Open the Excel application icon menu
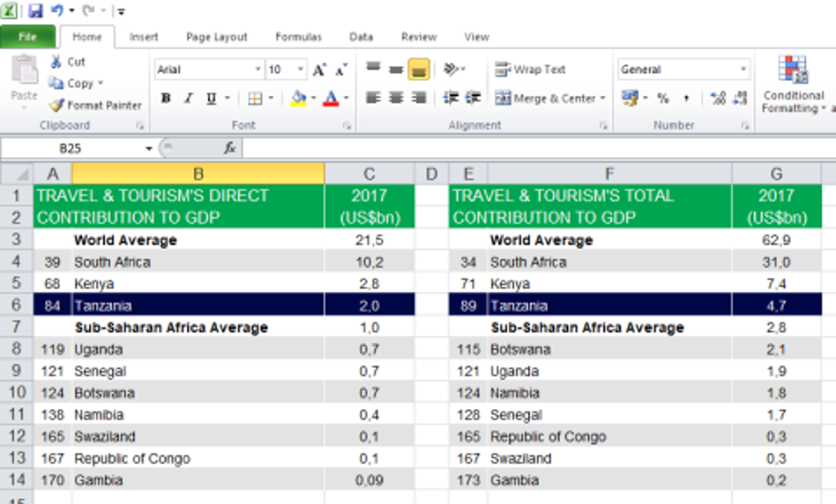Viewport: 836px width, 504px height. pyautogui.click(x=9, y=11)
